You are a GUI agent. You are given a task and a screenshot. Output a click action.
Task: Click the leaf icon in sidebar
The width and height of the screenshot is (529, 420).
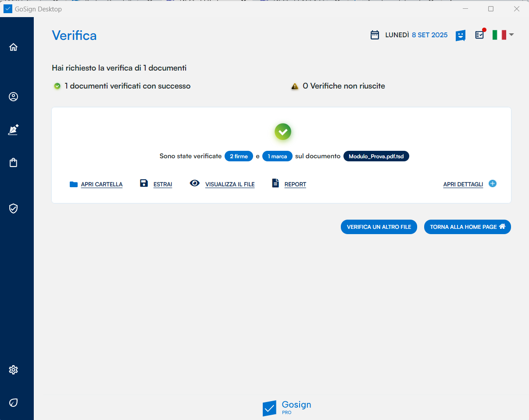tap(13, 402)
